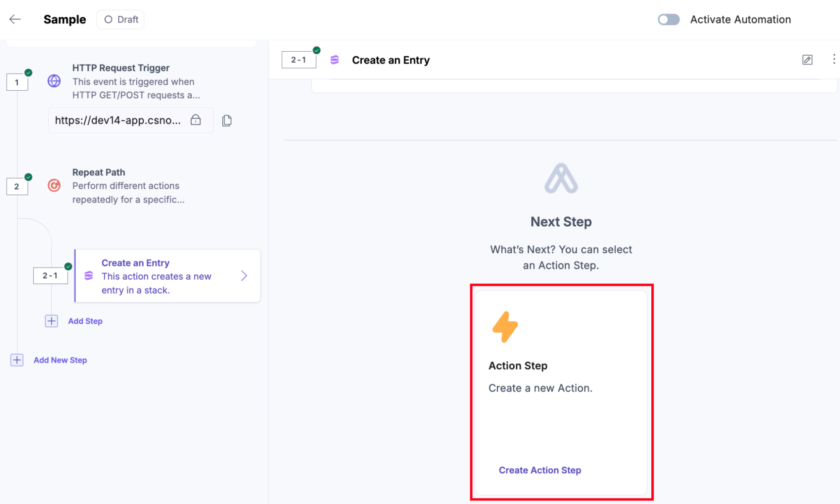Go back using the left arrow icon
The height and width of the screenshot is (504, 840).
pos(15,19)
